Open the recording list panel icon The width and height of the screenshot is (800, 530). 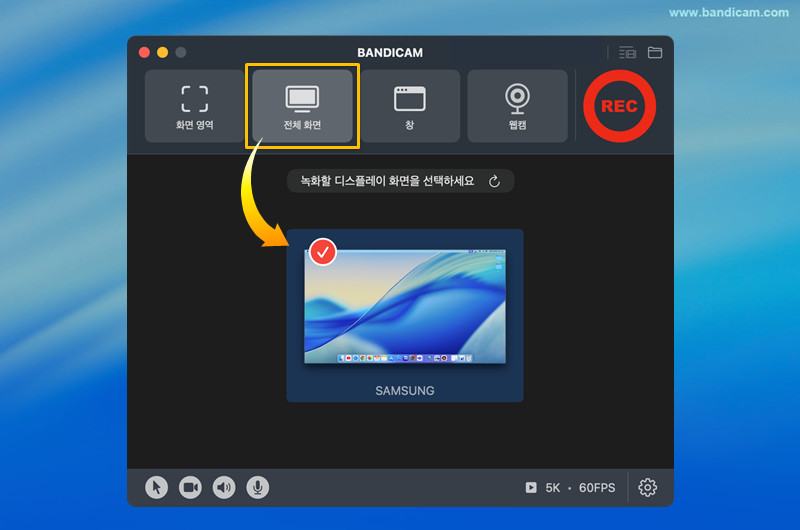point(627,53)
